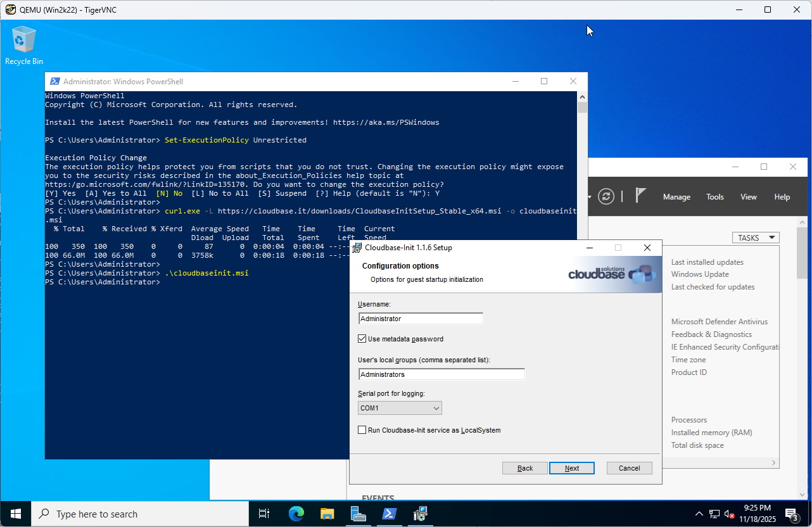Click the Back button in the setup wizard

tap(525, 468)
